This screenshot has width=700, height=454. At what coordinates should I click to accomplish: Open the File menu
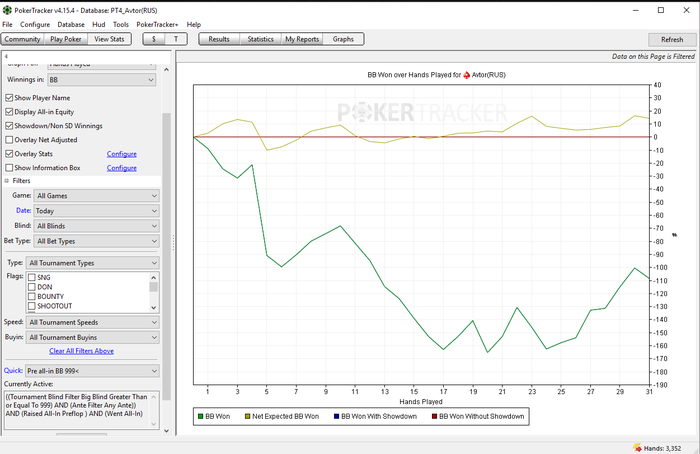8,25
